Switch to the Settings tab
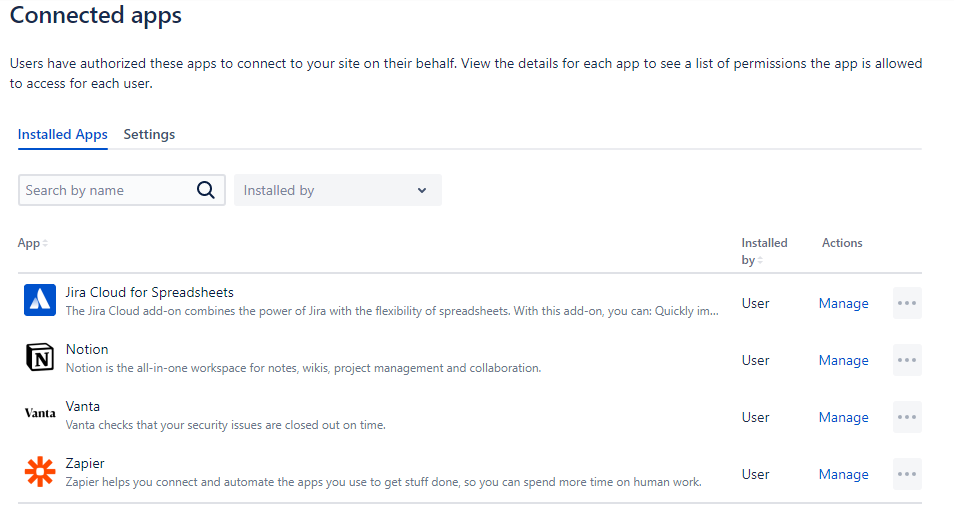This screenshot has height=515, width=954. tap(149, 135)
